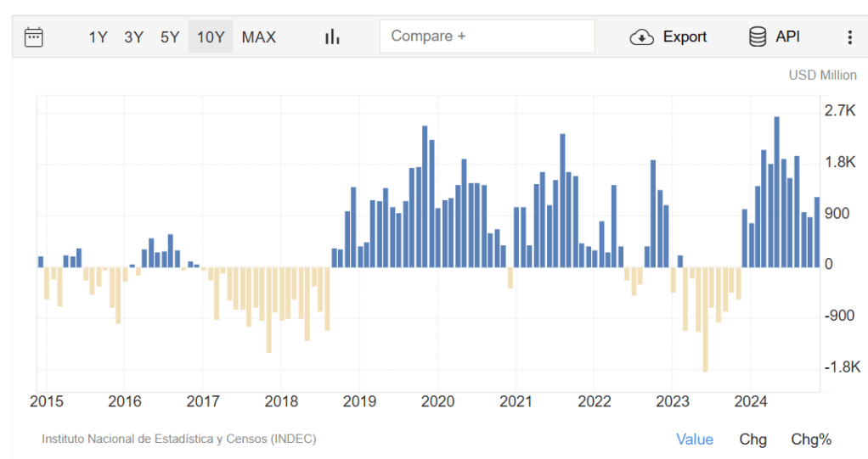This screenshot has height=459, width=868.
Task: Open the three-dot more options menu
Action: pos(849,36)
